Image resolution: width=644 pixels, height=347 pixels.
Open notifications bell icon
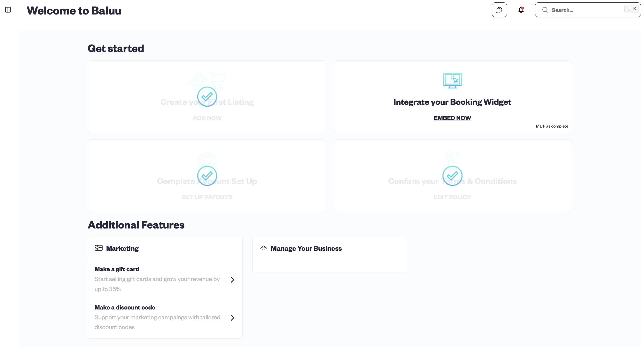521,10
